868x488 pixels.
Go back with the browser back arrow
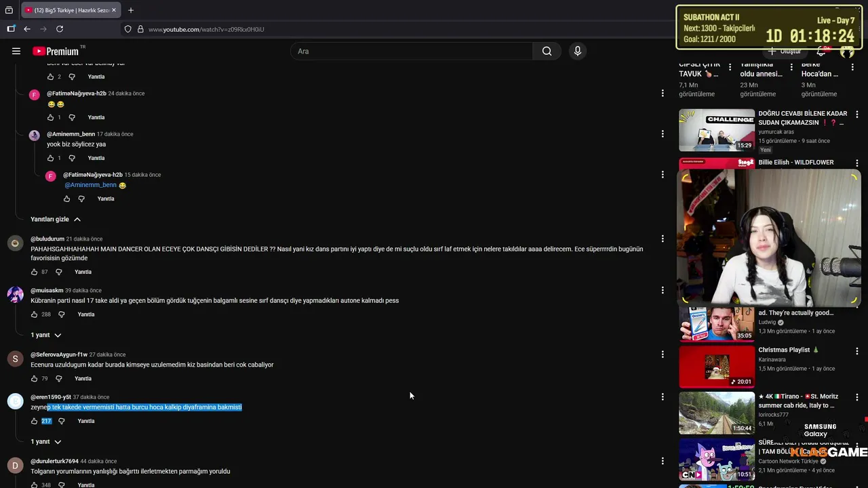pyautogui.click(x=27, y=29)
